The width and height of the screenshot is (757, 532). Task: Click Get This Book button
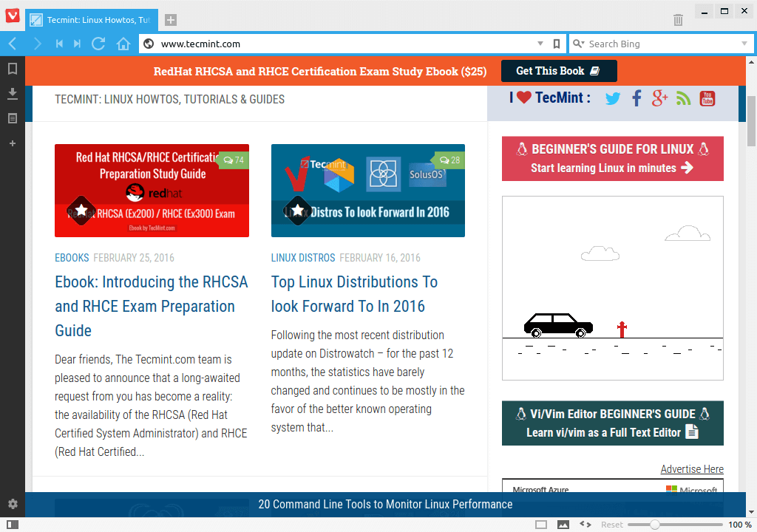tap(559, 71)
